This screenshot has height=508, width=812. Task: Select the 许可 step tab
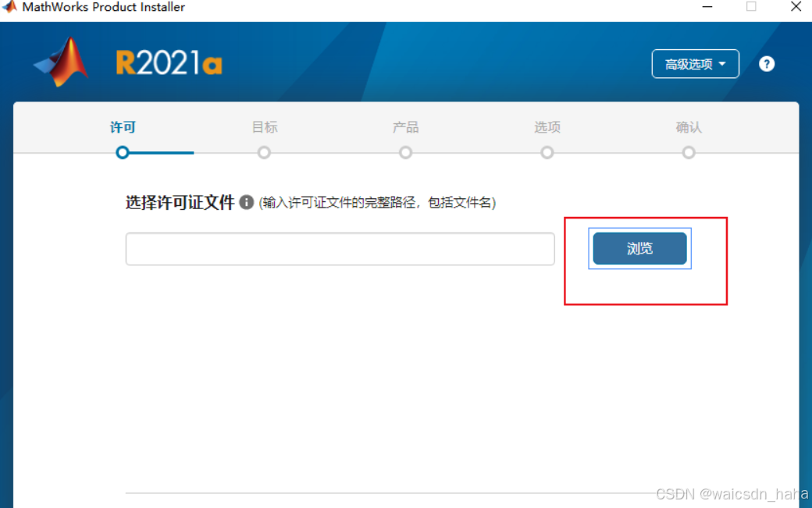123,127
